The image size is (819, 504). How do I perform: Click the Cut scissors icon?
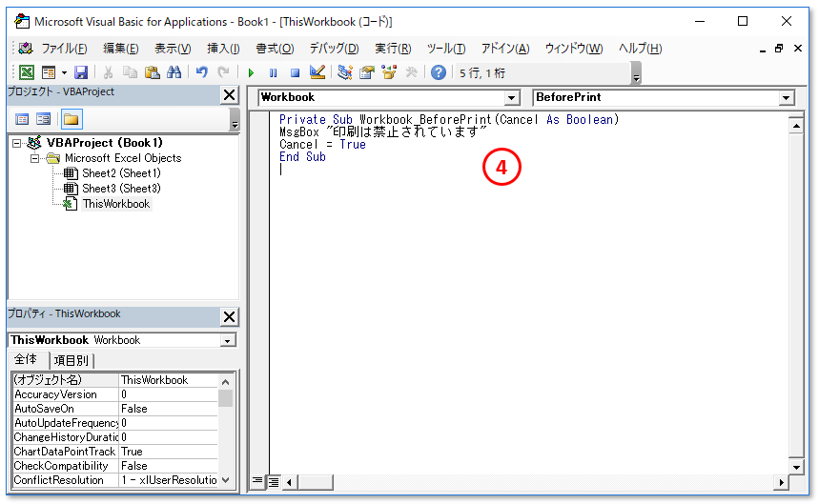click(108, 72)
